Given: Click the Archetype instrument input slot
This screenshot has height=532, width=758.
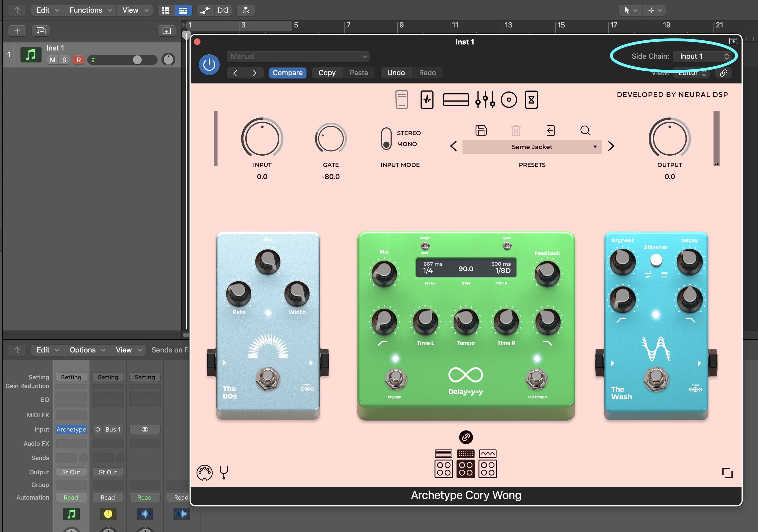Looking at the screenshot, I should 71,429.
